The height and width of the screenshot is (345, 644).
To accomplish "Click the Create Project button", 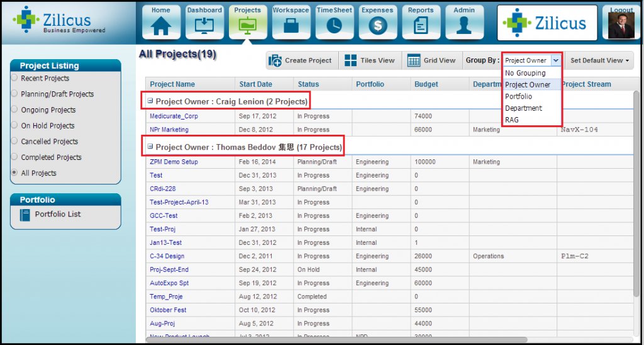I will point(301,60).
